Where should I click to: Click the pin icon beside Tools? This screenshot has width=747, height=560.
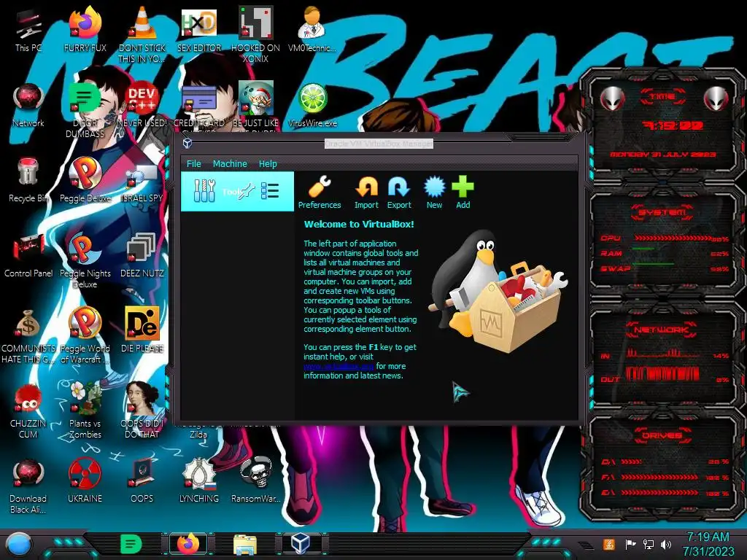click(247, 192)
